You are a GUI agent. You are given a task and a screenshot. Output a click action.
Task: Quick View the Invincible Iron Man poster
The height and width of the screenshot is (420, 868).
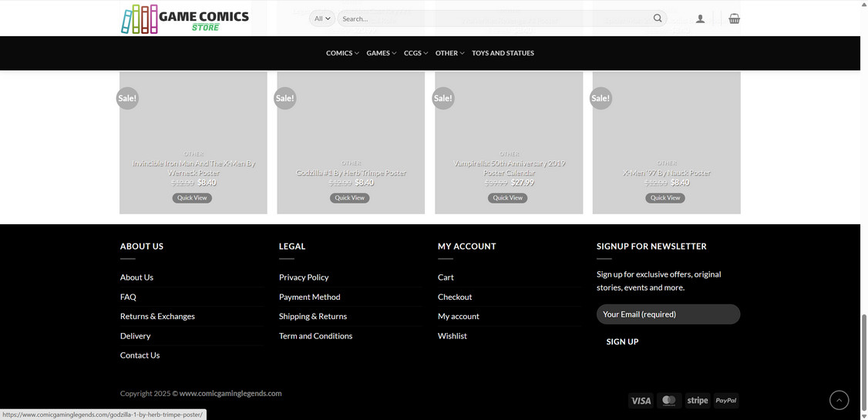192,197
